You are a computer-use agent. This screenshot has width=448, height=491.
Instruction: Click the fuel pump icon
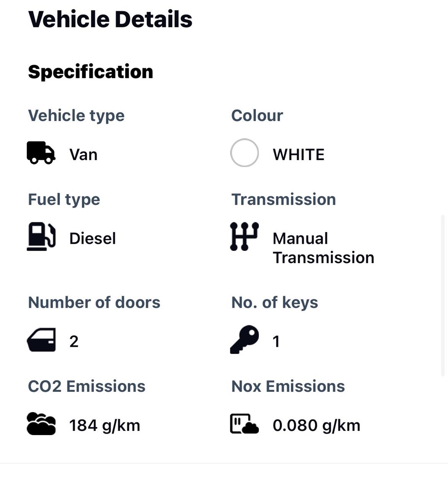pyautogui.click(x=41, y=236)
